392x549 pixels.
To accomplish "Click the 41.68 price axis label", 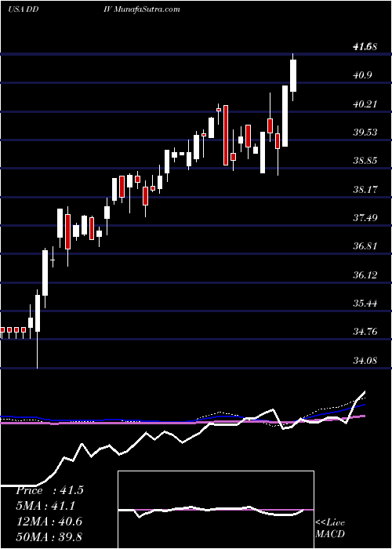I will (x=365, y=46).
